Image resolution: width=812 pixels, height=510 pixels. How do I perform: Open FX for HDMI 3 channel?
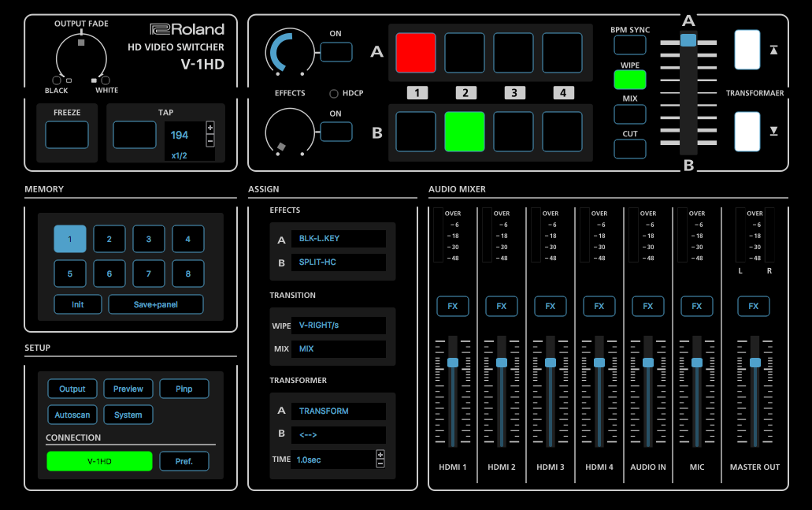[x=550, y=307]
